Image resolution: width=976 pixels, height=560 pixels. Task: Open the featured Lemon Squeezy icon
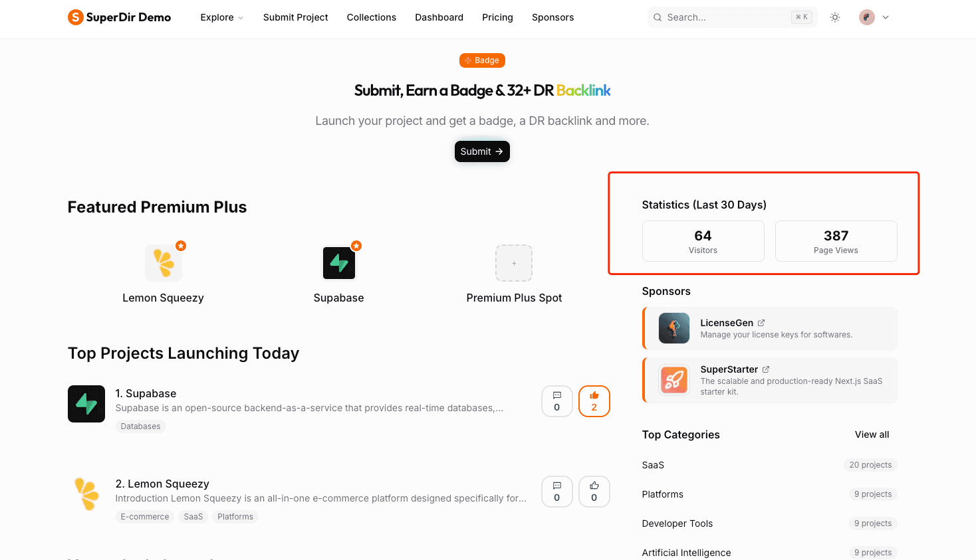(x=164, y=263)
